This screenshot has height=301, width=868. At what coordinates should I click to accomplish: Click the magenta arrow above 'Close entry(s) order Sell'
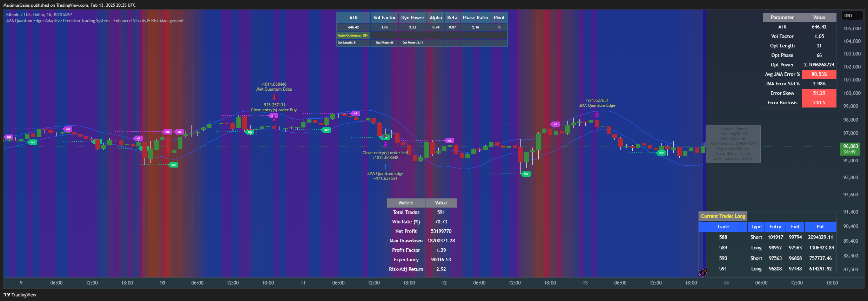pyautogui.click(x=385, y=145)
